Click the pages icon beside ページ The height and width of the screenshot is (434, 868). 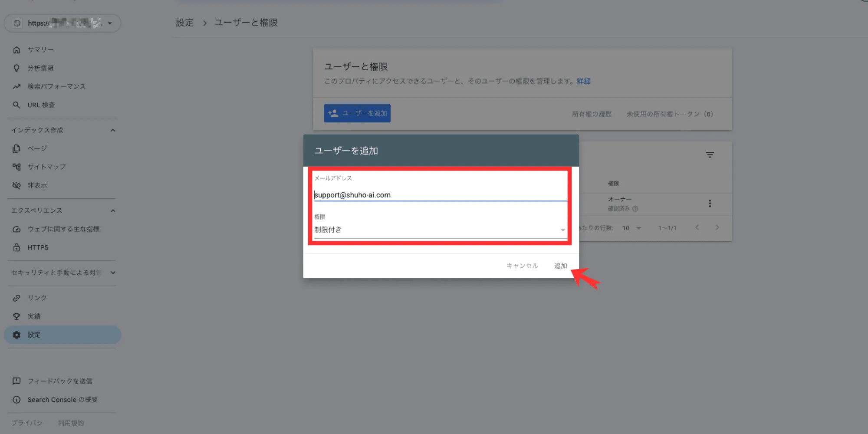click(x=16, y=148)
